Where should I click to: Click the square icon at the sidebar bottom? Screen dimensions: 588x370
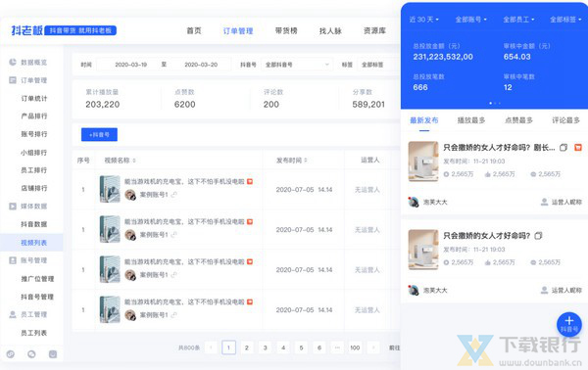tap(53, 354)
